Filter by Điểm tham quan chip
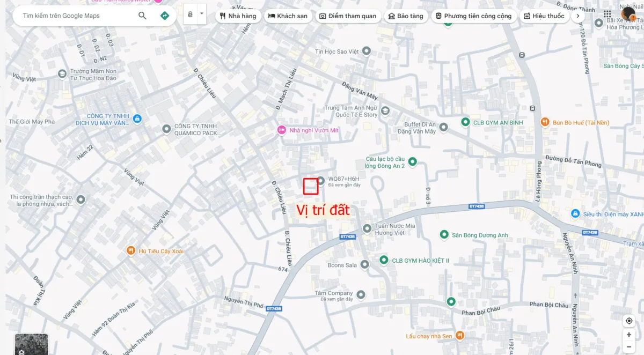This screenshot has height=355, width=644. pyautogui.click(x=348, y=16)
